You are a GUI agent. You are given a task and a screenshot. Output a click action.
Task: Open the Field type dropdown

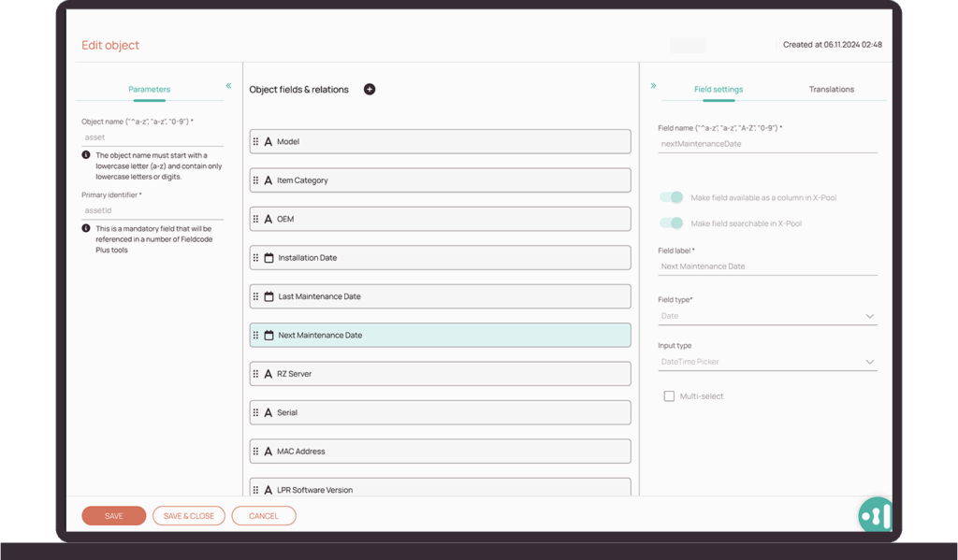coord(767,316)
